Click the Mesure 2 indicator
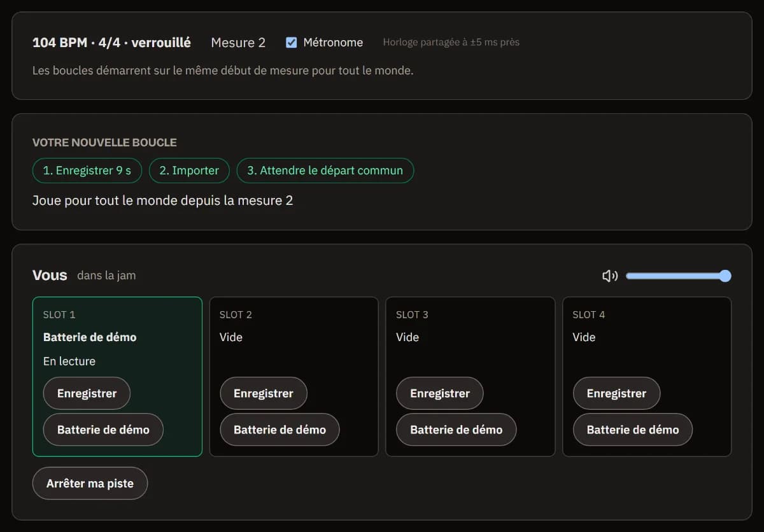 pyautogui.click(x=238, y=43)
